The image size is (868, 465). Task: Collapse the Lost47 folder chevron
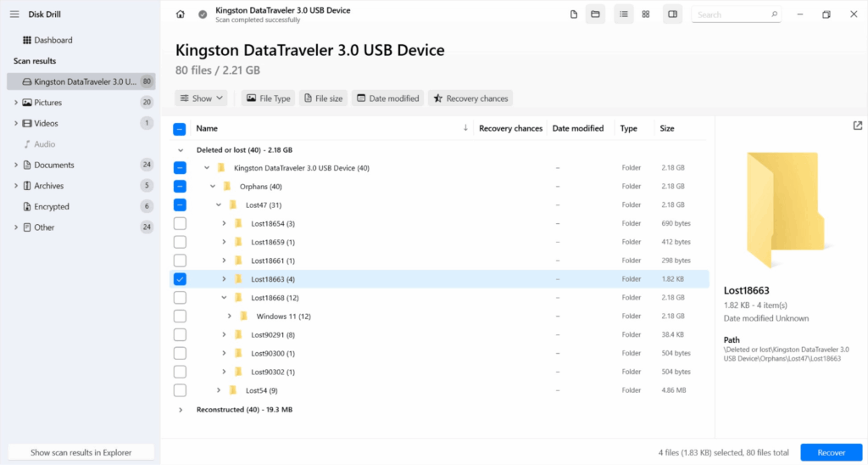[x=218, y=205]
